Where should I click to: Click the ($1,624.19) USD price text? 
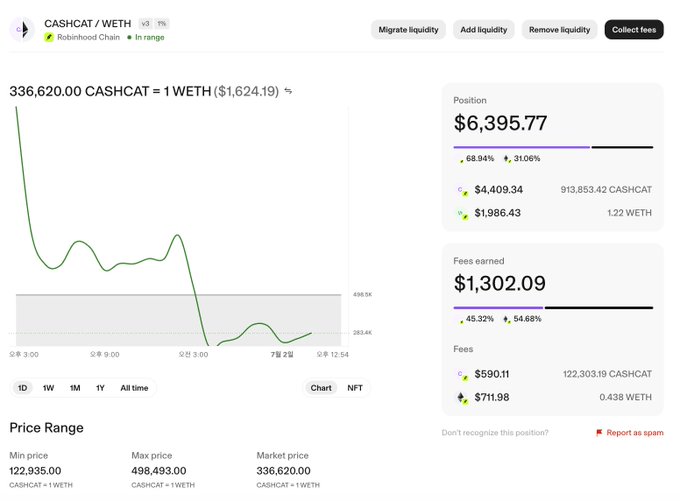[x=246, y=91]
